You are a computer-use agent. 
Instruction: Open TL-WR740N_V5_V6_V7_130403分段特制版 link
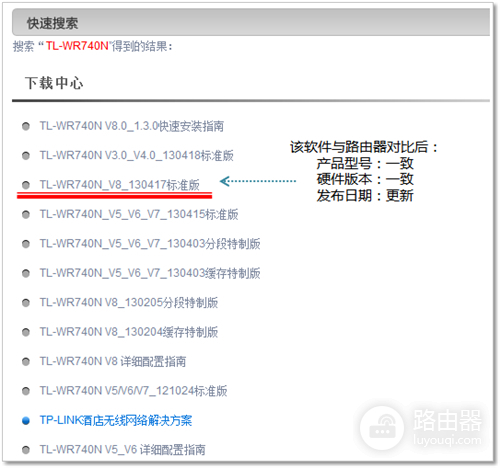[150, 244]
